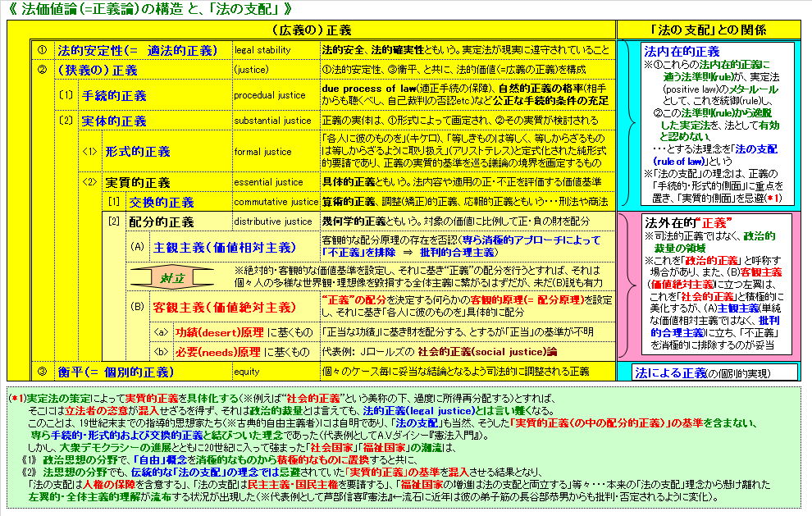
Task: Select the row heading '交換的正義'
Action: click(x=162, y=202)
